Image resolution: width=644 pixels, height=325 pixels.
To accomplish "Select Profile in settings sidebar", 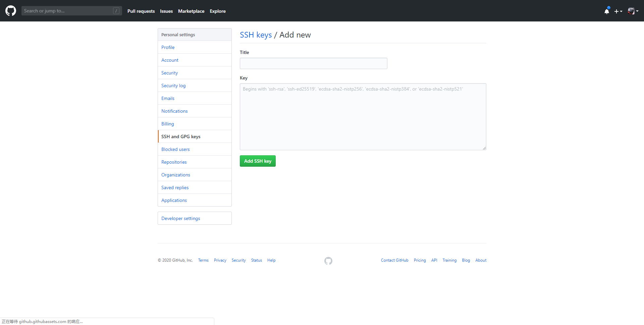I will click(x=195, y=47).
